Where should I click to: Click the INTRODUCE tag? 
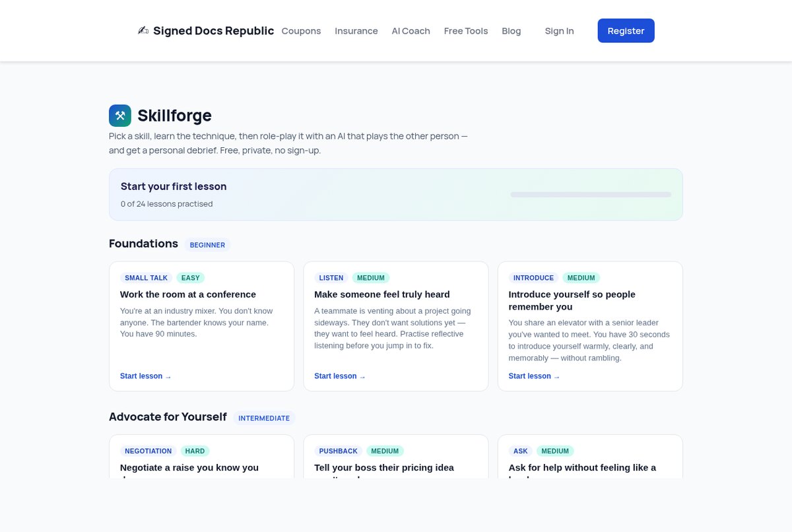click(533, 278)
